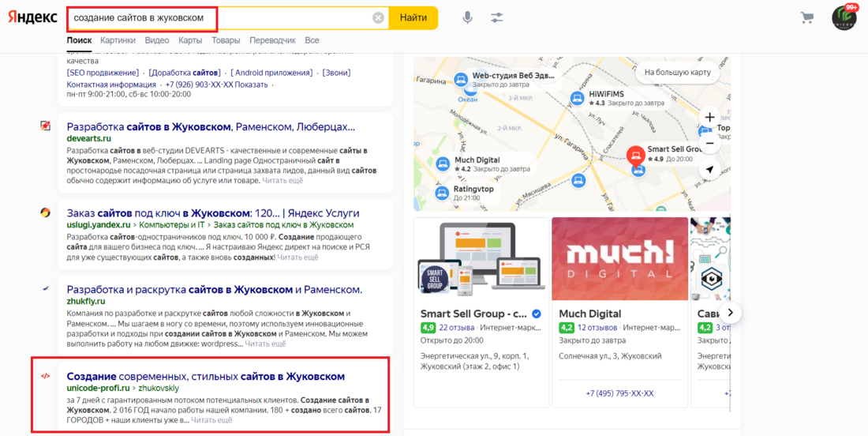Open the shopping cart icon
This screenshot has width=868, height=436.
(807, 17)
